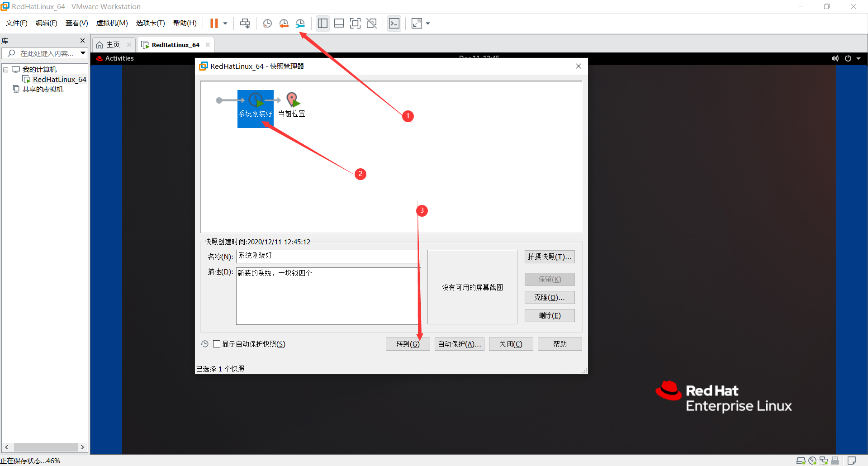Pause the virtual machine with the orange button

pos(214,24)
